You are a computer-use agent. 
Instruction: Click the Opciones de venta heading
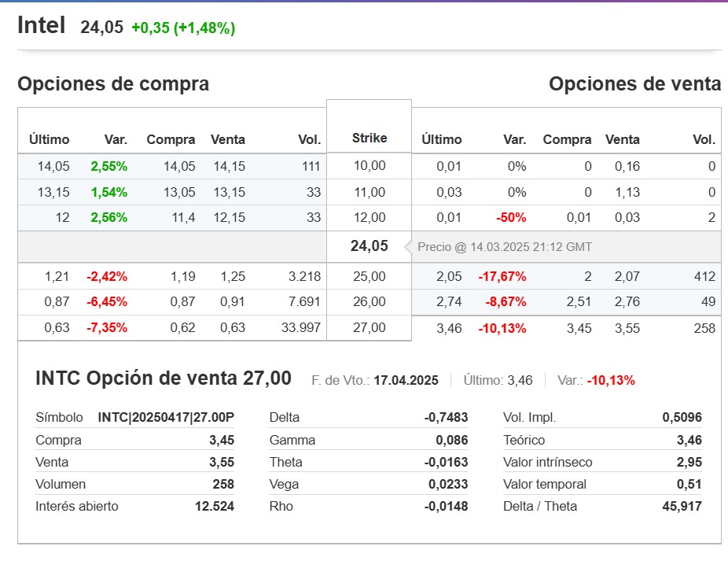coord(634,84)
